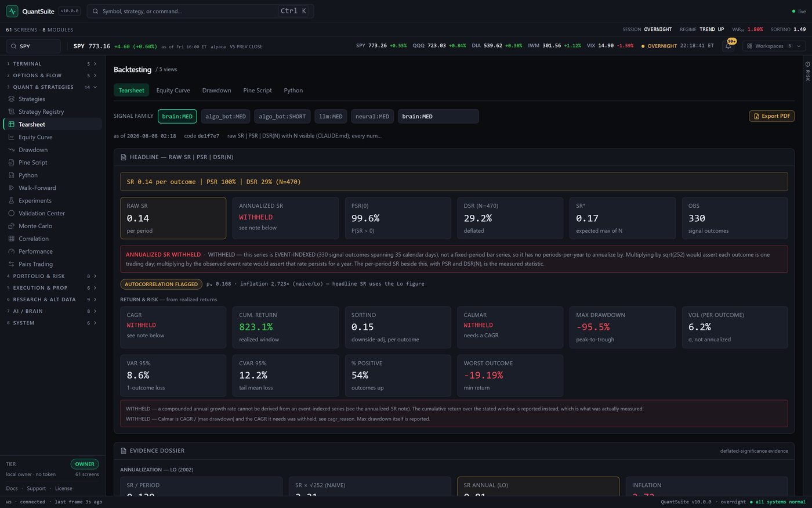This screenshot has height=508, width=812.
Task: Click the Walk-Forward sidebar icon
Action: click(x=11, y=188)
